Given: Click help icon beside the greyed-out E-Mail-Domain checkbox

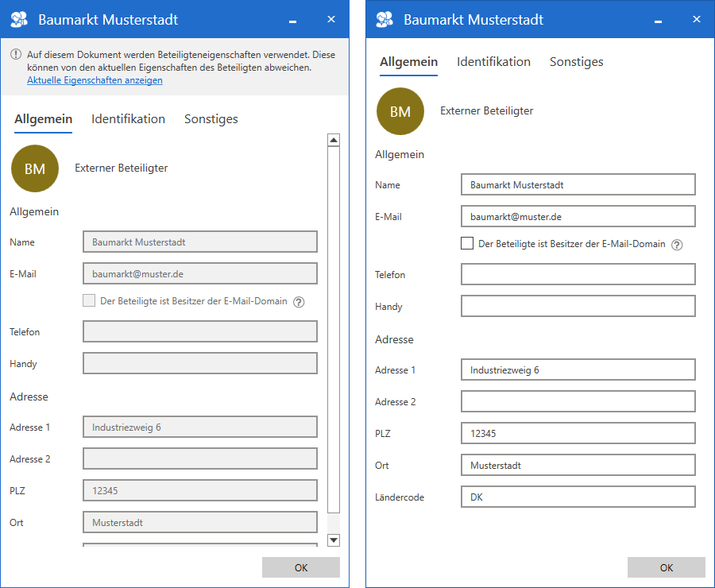Looking at the screenshot, I should [299, 302].
